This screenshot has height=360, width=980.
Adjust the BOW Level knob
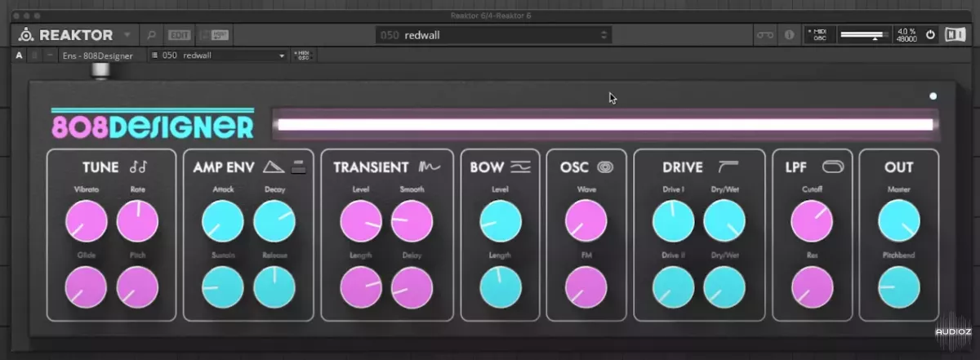click(501, 222)
